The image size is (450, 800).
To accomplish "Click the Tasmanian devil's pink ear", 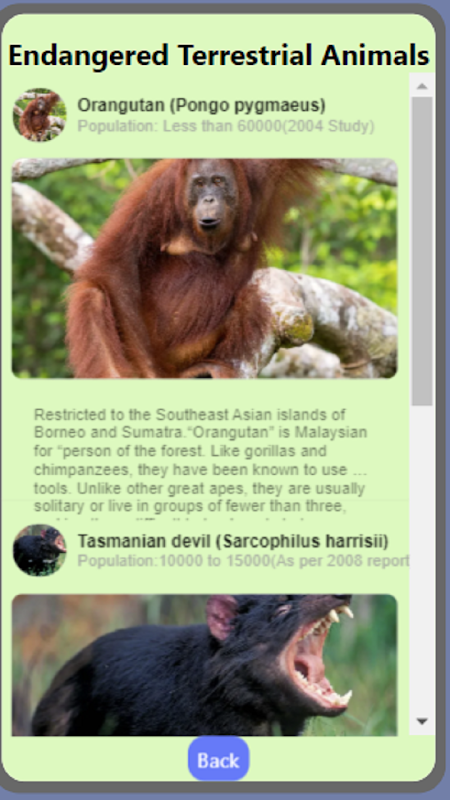I will point(222,617).
